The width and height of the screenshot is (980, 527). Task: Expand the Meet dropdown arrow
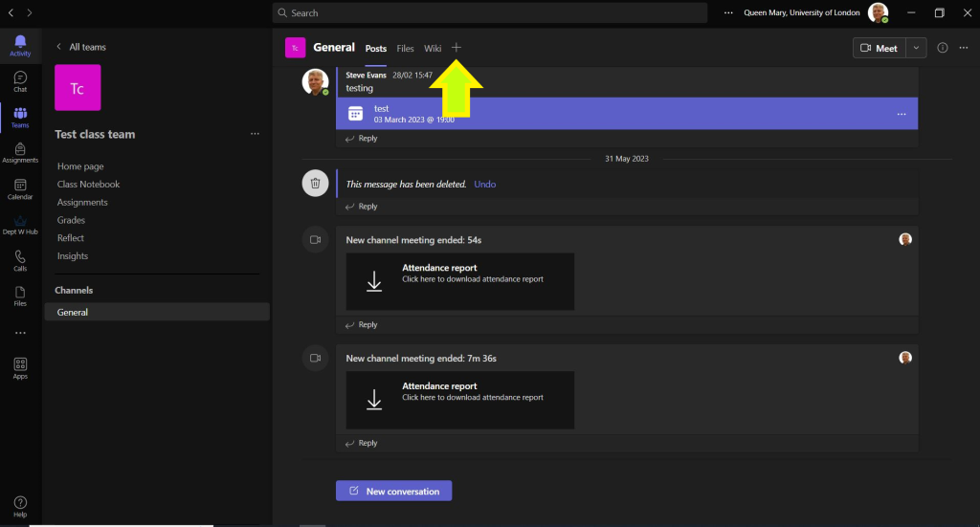[916, 48]
